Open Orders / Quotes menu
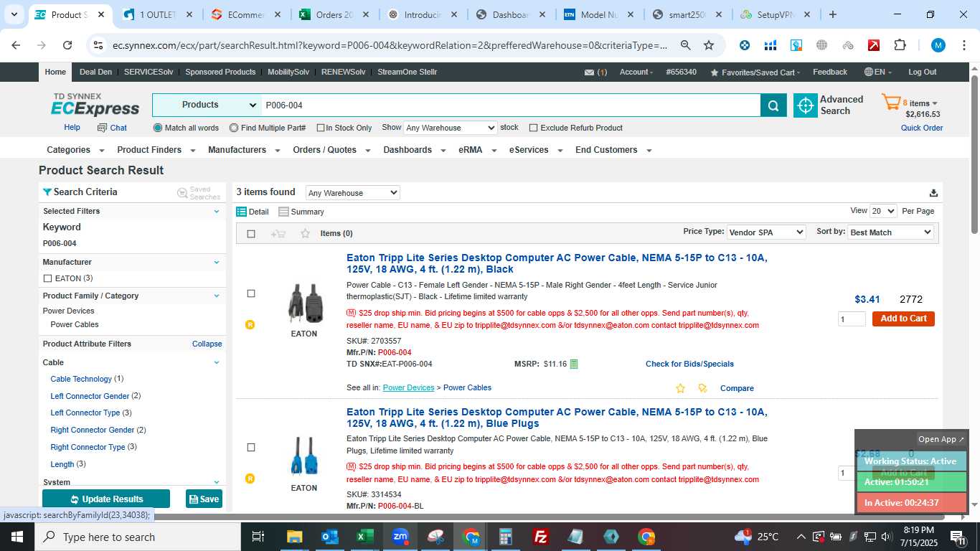Screen dimensions: 980x551 331,150
